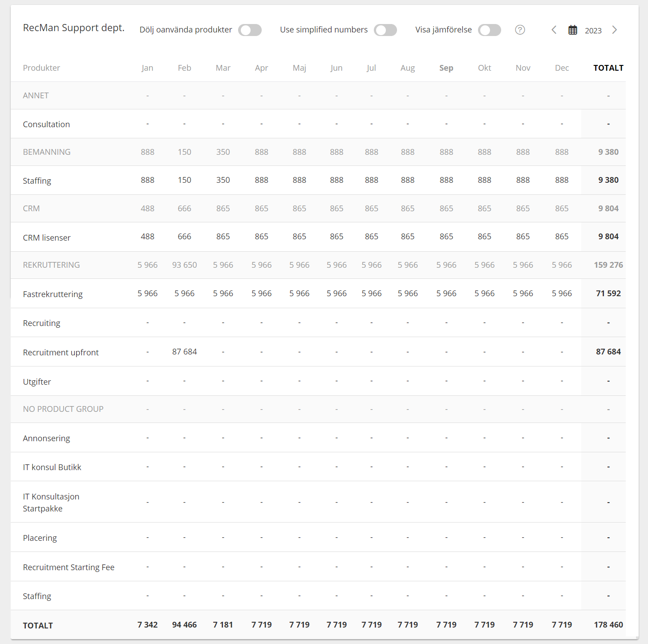Turn on Visa jämförelse toggle
This screenshot has width=648, height=644.
[x=490, y=30]
